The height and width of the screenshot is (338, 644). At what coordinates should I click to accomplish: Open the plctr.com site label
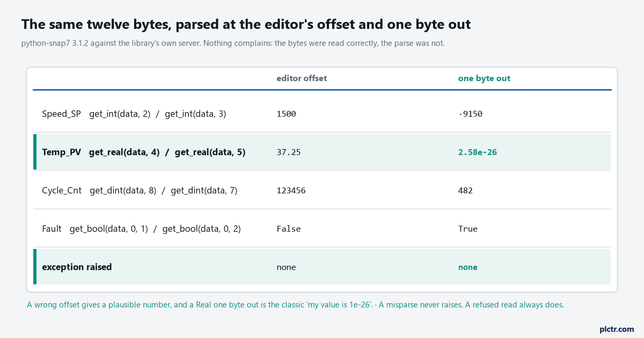pyautogui.click(x=617, y=329)
